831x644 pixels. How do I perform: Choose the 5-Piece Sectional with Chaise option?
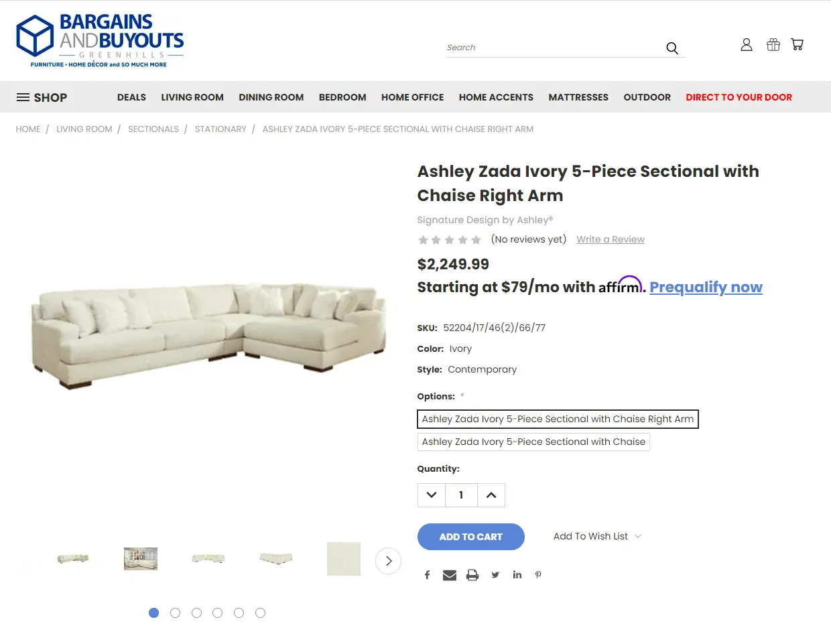point(533,442)
